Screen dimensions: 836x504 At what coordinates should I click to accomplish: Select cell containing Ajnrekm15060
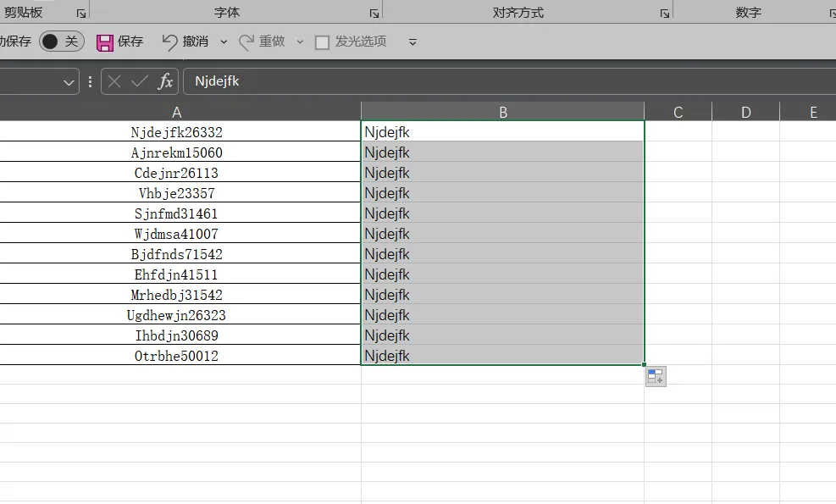180,152
